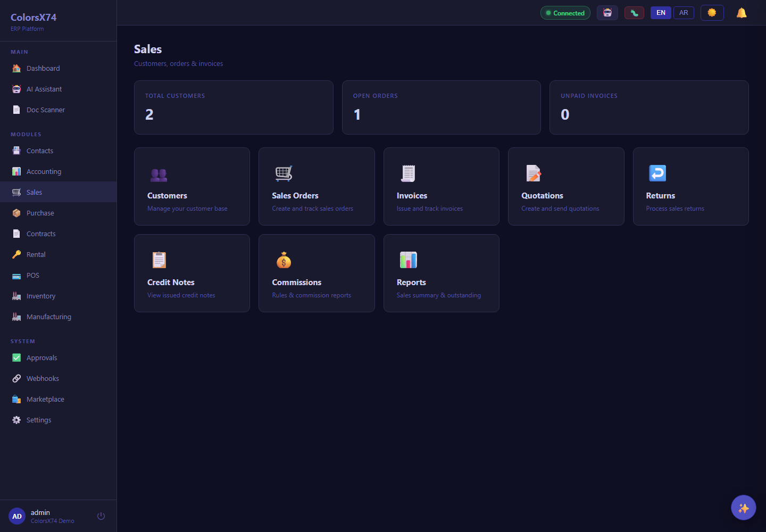This screenshot has width=766, height=532.
Task: Click the Commissions money bag icon
Action: pyautogui.click(x=284, y=260)
